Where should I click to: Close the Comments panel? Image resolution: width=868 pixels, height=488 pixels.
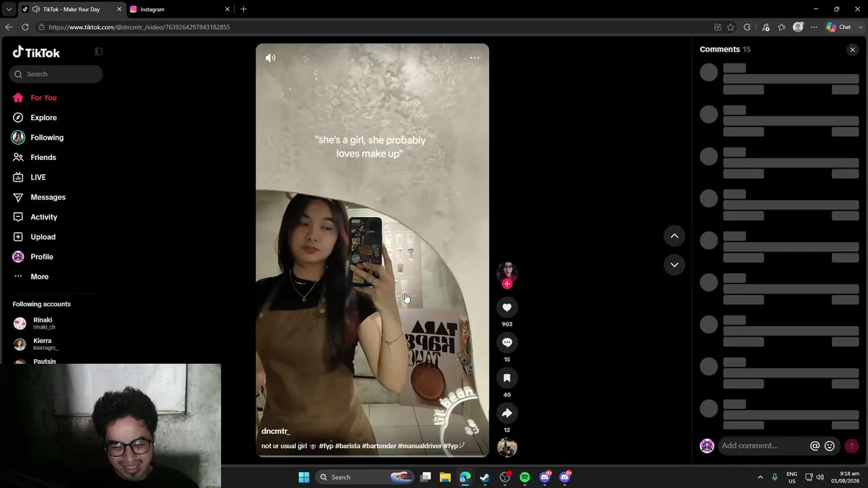point(852,49)
